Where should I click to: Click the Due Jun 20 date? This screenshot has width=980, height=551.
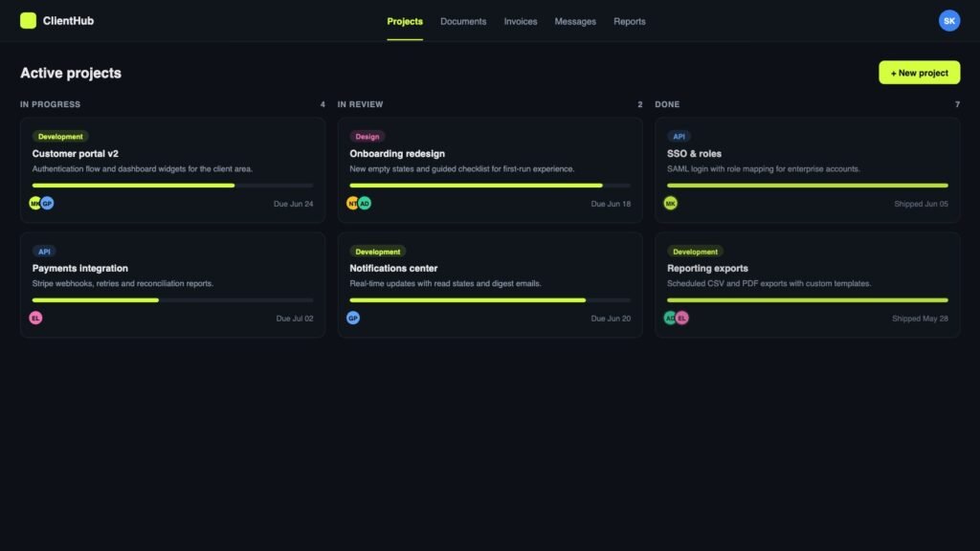611,319
